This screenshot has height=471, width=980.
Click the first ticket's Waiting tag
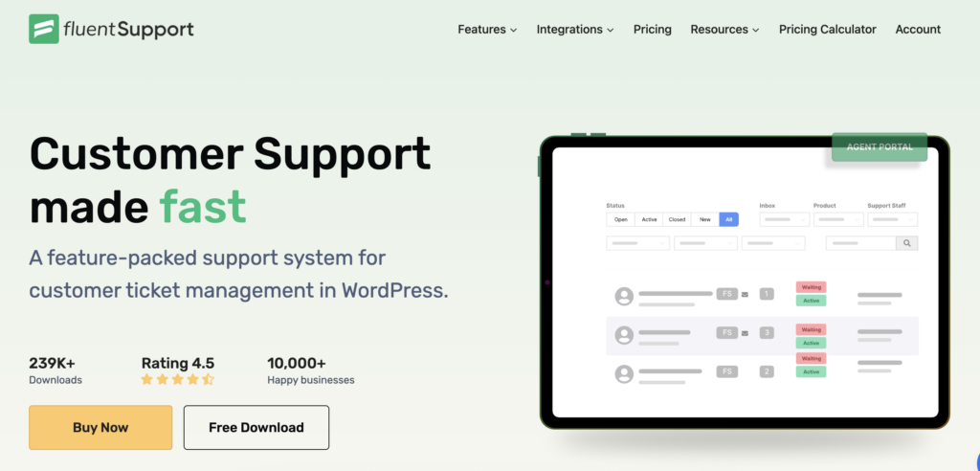pyautogui.click(x=812, y=287)
